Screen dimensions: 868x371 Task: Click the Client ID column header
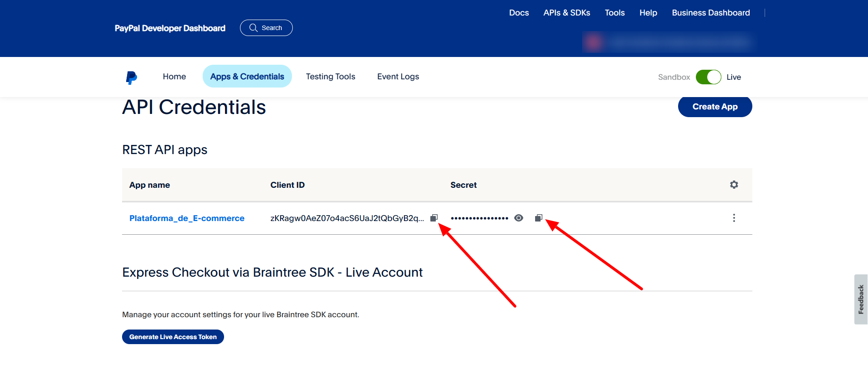coord(287,185)
